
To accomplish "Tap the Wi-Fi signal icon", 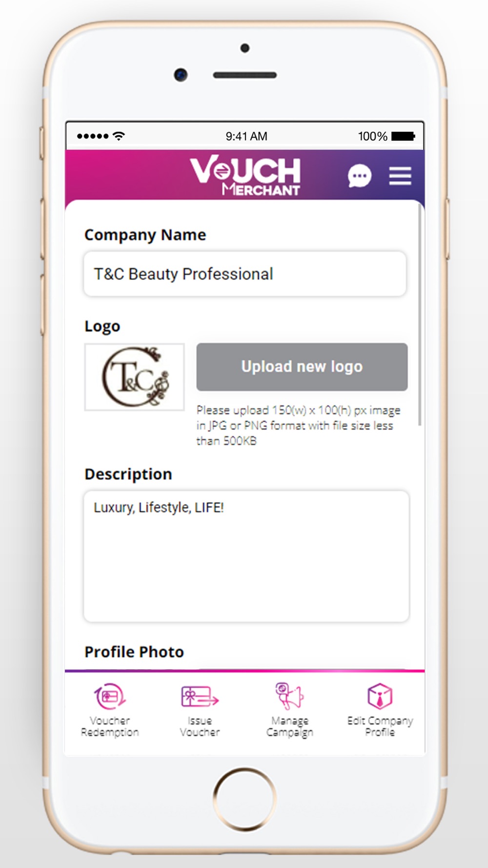I will coord(119,136).
